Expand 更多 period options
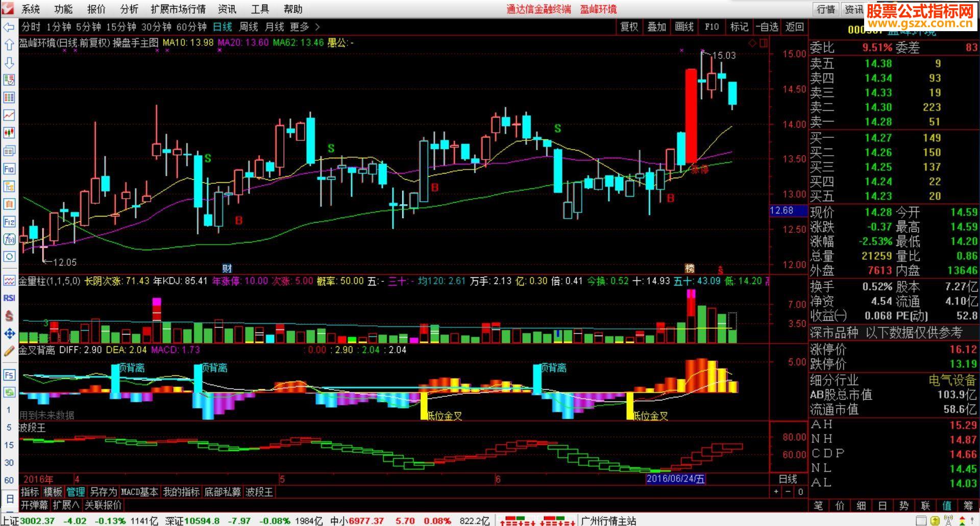This screenshot has width=980, height=526. pyautogui.click(x=304, y=27)
